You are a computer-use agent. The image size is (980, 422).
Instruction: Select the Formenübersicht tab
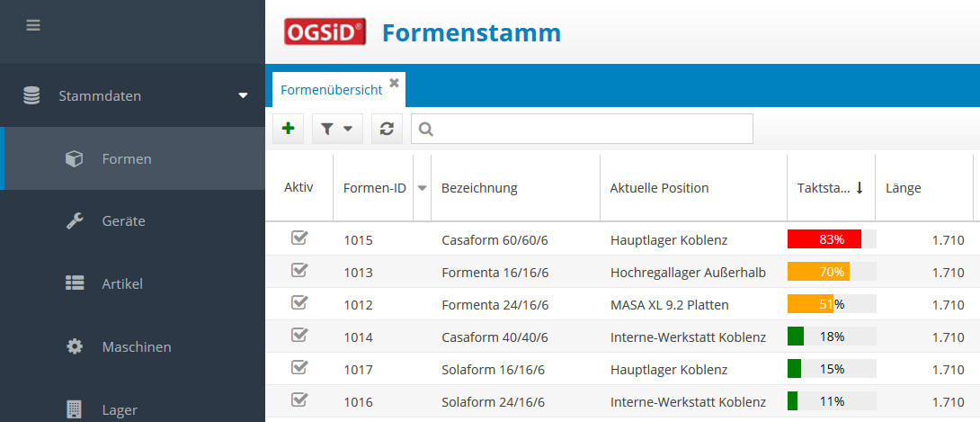pos(331,90)
